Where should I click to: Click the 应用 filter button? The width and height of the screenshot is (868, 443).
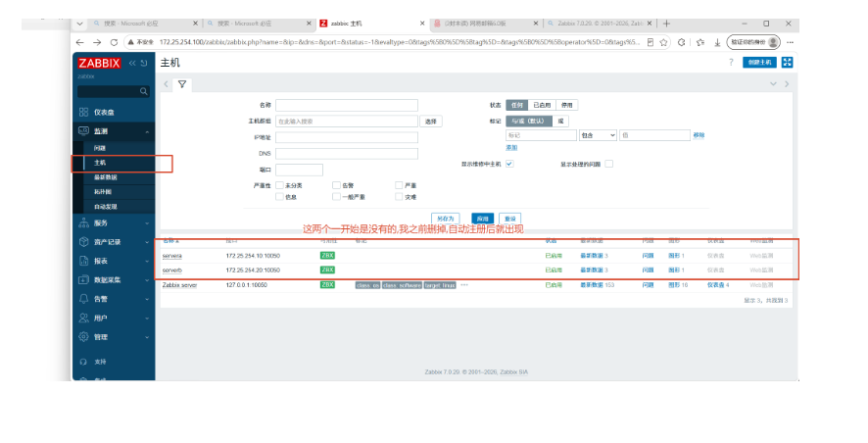482,219
